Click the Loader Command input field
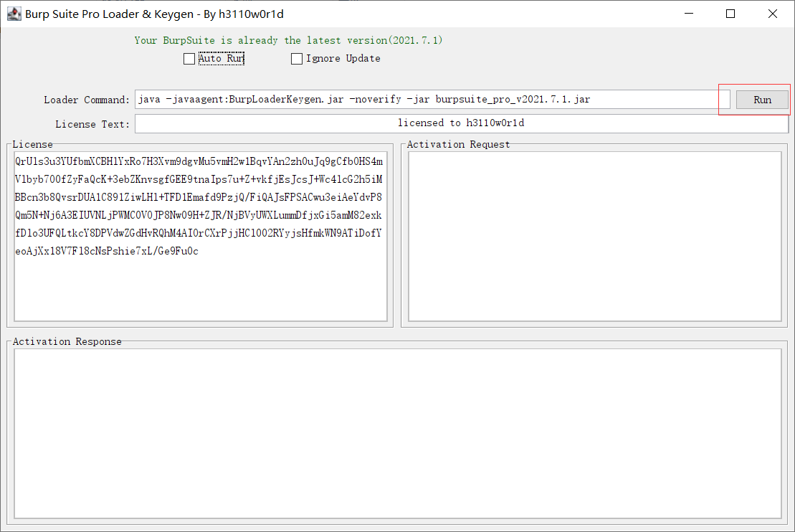 (x=432, y=100)
